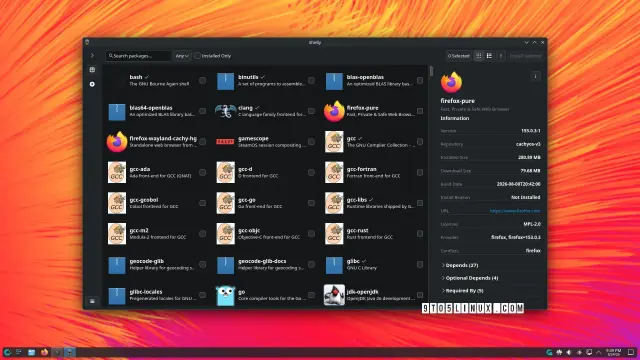This screenshot has height=360, width=640.
Task: Select the binutils package checkbox
Action: tap(311, 80)
